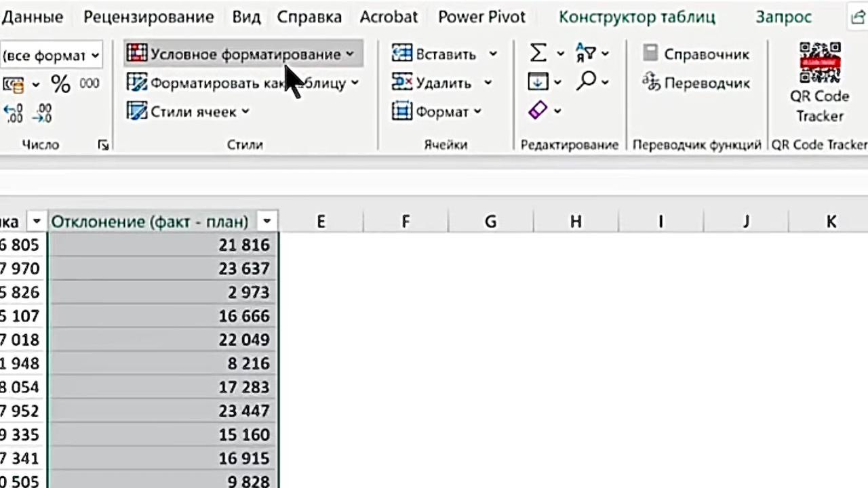The height and width of the screenshot is (488, 868).
Task: Click the increase decimal icon
Action: [x=14, y=113]
